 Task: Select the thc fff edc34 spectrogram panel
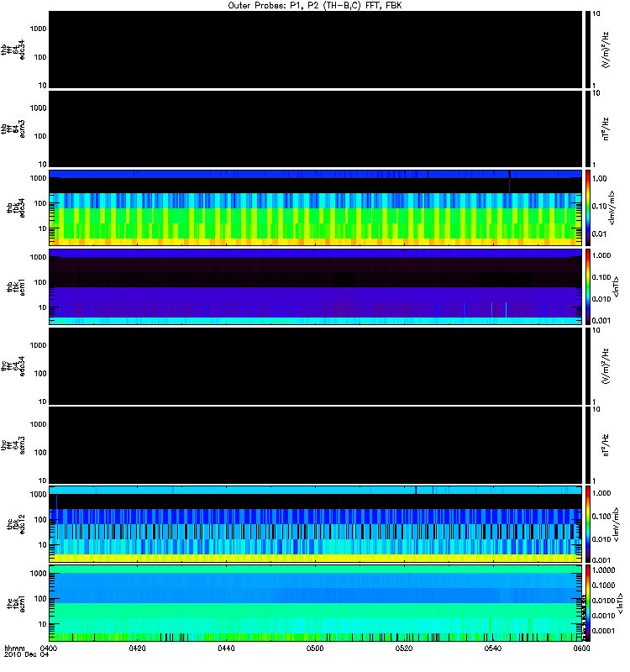[315, 366]
